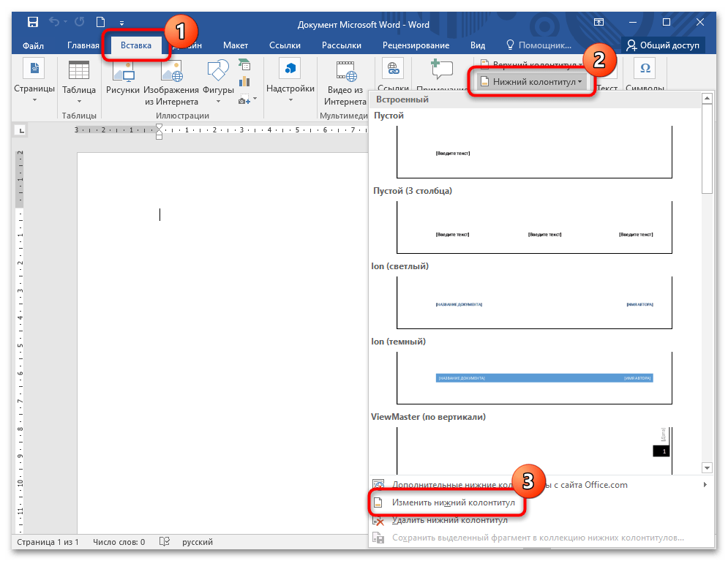
Task: Select the Ion (темный) footer thumbnail
Action: point(534,377)
